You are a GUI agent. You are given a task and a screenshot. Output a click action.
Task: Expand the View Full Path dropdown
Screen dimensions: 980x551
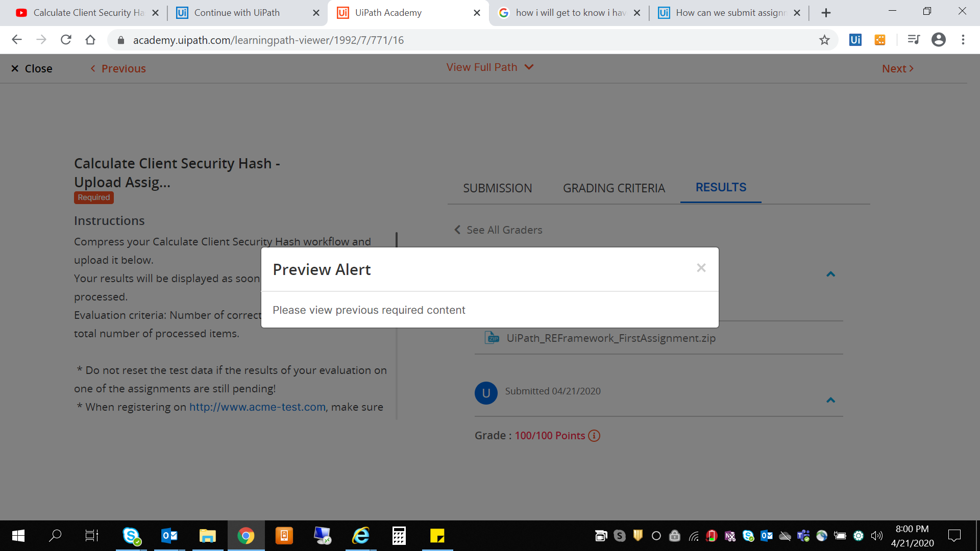click(489, 67)
